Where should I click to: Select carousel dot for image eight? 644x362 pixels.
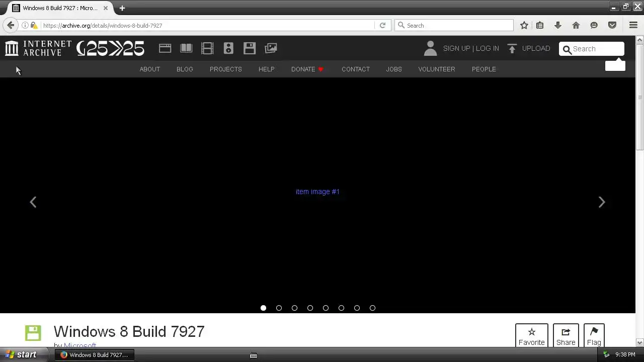click(372, 308)
